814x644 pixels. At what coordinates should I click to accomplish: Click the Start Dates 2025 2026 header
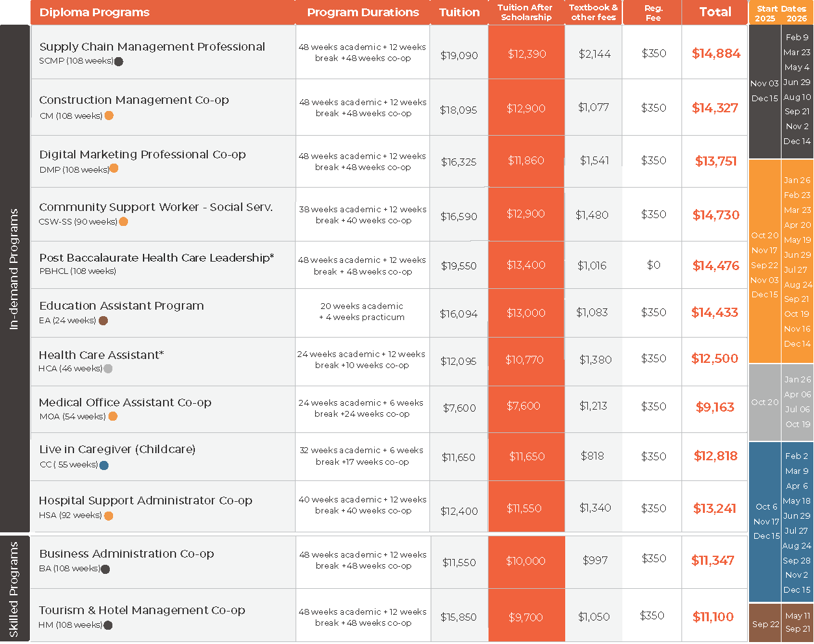pyautogui.click(x=781, y=13)
